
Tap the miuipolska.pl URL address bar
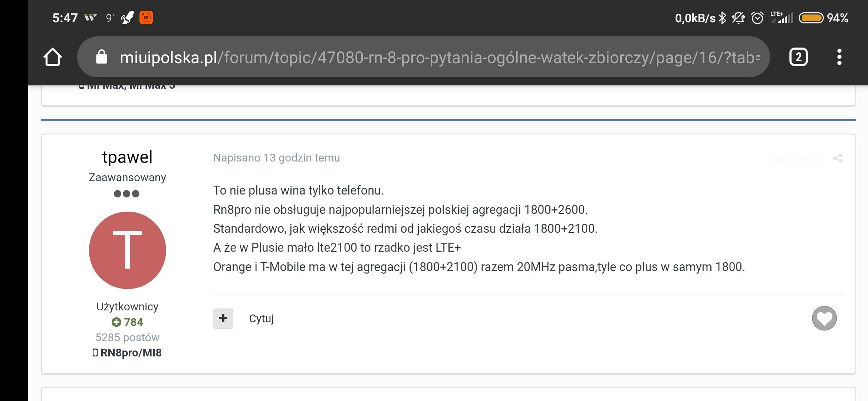point(438,57)
